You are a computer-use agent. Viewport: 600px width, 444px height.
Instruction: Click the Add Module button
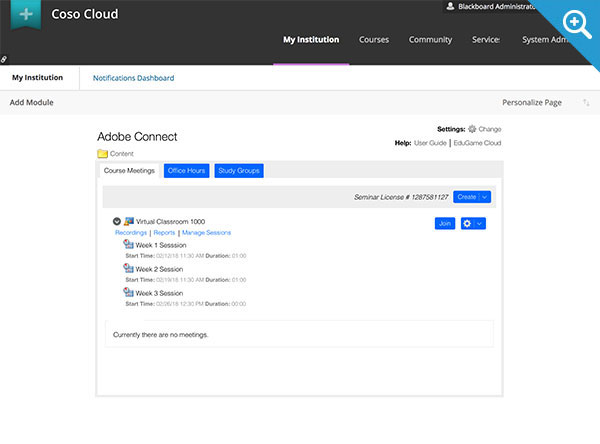pyautogui.click(x=32, y=103)
